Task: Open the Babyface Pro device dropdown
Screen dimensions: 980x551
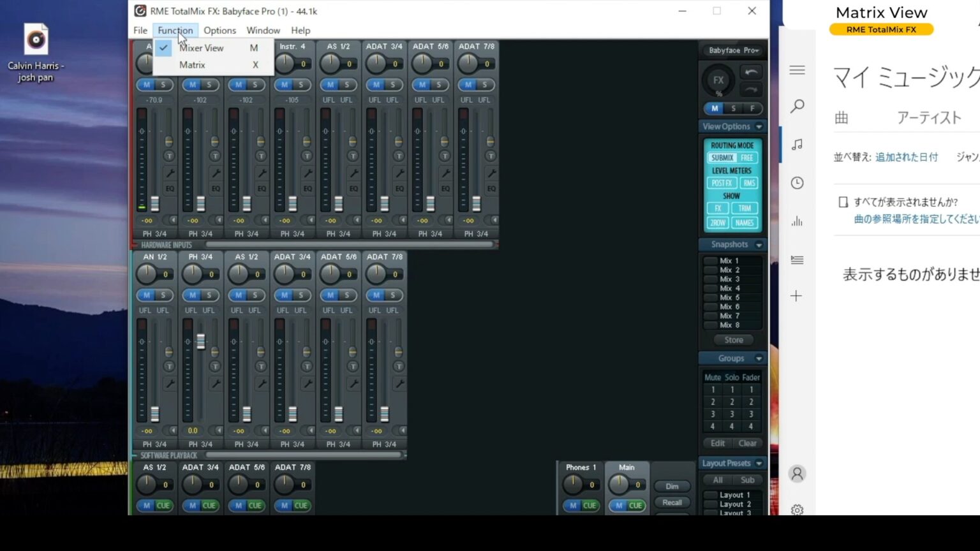Action: (732, 50)
